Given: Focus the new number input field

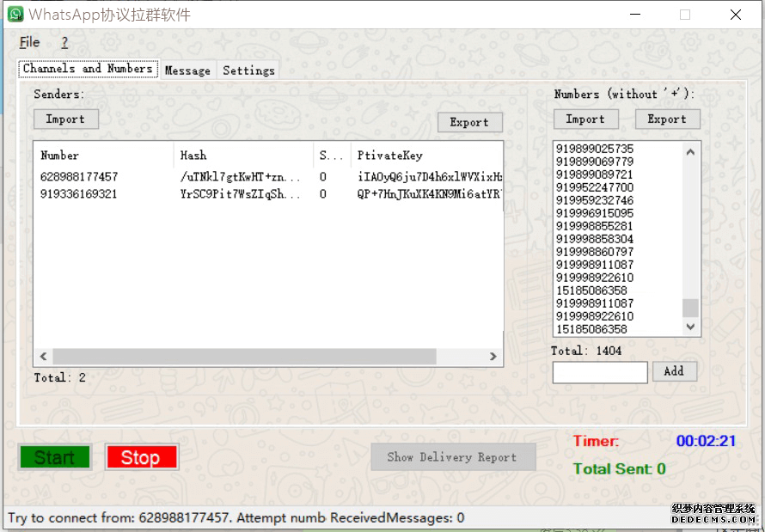Looking at the screenshot, I should 600,372.
